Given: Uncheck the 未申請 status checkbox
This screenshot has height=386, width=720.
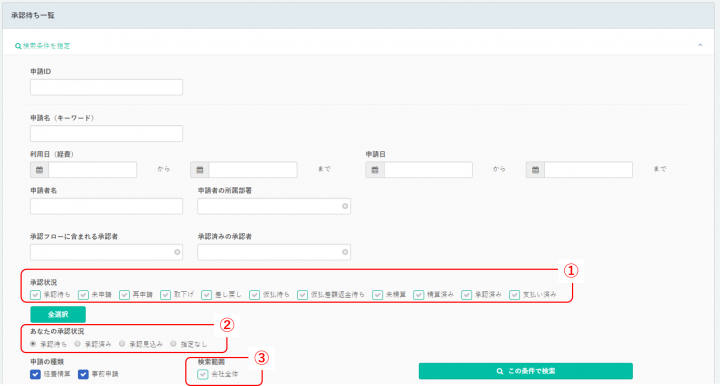Looking at the screenshot, I should click(x=83, y=295).
